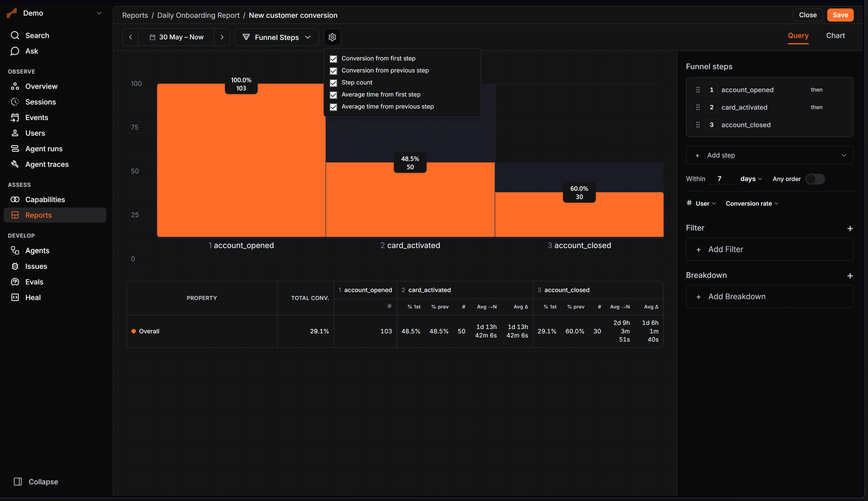Uncheck Conversion from first step

tap(333, 59)
